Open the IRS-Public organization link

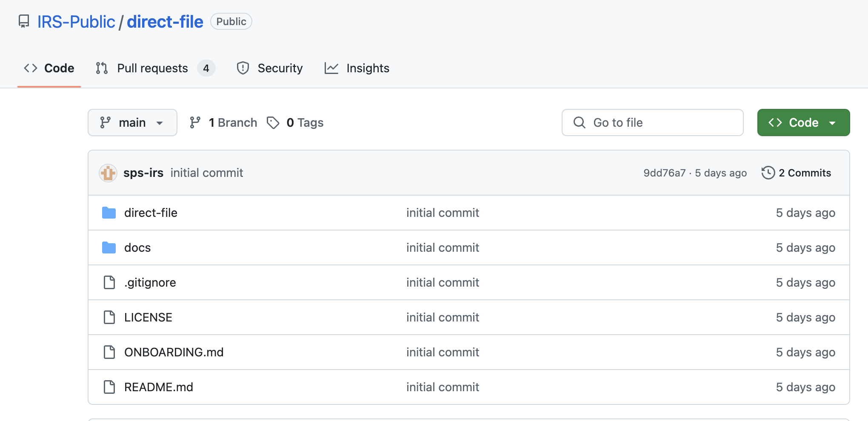(76, 22)
